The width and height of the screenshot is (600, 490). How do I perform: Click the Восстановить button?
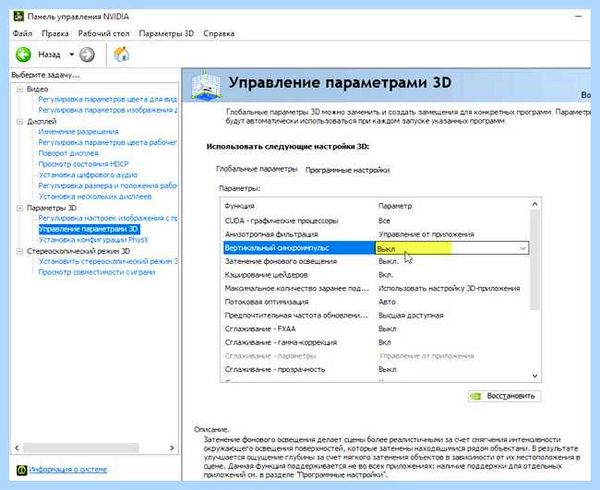(504, 396)
